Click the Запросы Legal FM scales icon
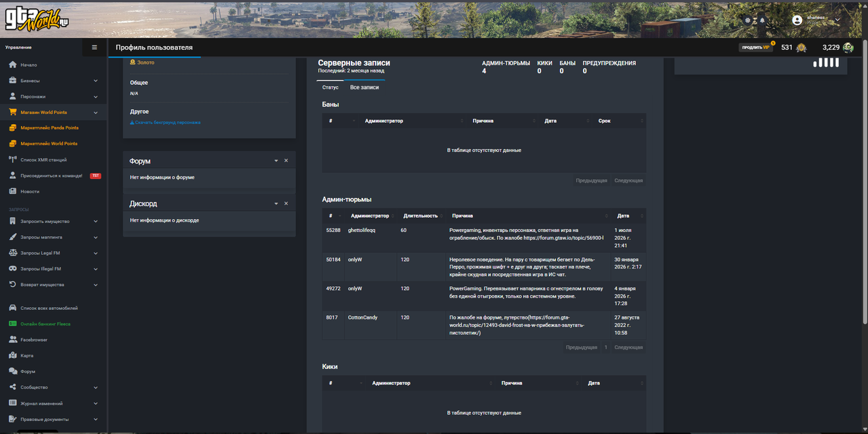Image resolution: width=868 pixels, height=434 pixels. (12, 253)
